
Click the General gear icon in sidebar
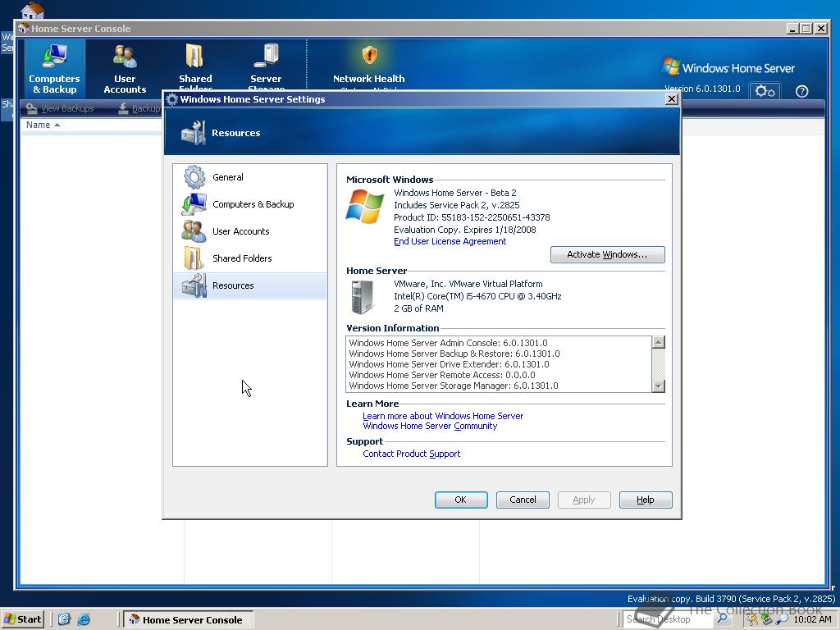[x=194, y=177]
